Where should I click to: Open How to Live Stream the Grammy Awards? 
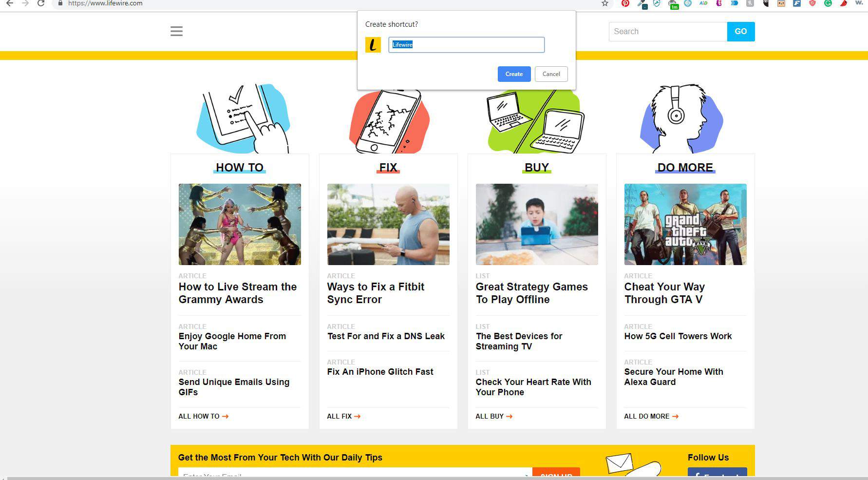point(238,293)
